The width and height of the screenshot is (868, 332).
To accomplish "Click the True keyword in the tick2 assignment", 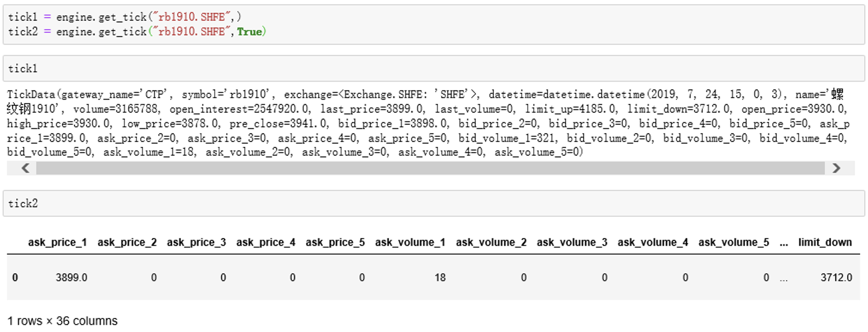I will [x=249, y=32].
